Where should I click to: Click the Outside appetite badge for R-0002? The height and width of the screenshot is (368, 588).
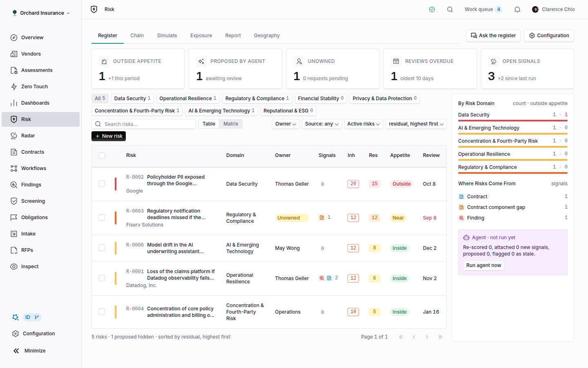click(x=401, y=184)
